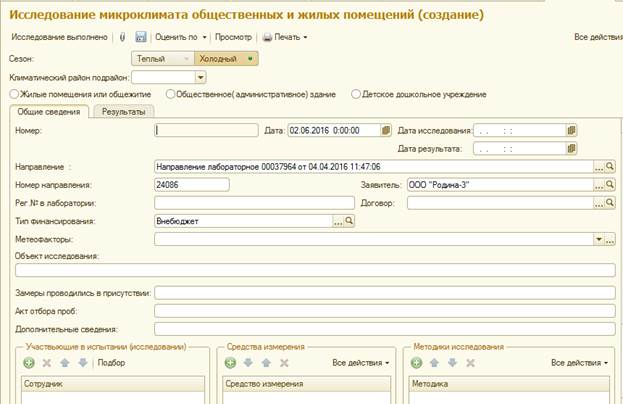The image size is (623, 404).
Task: Choose Детское дошкольное учреждение radio option
Action: 356,94
